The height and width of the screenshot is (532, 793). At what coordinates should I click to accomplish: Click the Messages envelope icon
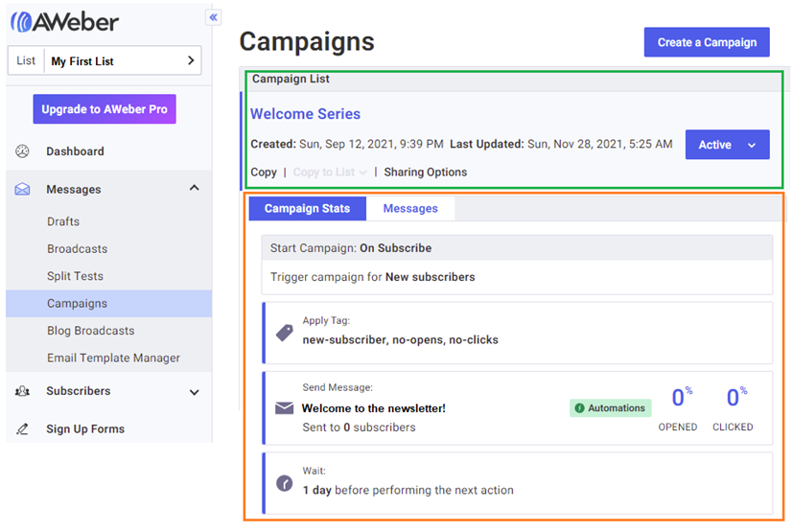point(22,189)
